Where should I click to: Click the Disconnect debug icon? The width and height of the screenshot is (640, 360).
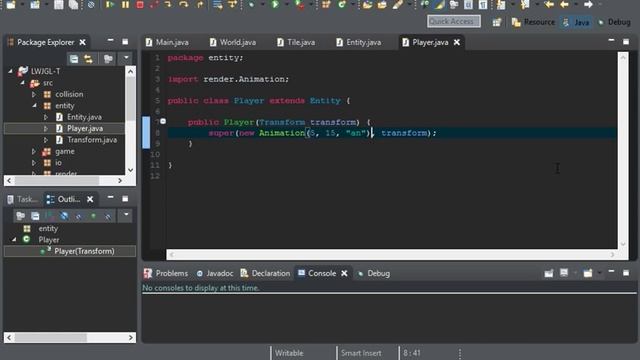(154, 5)
